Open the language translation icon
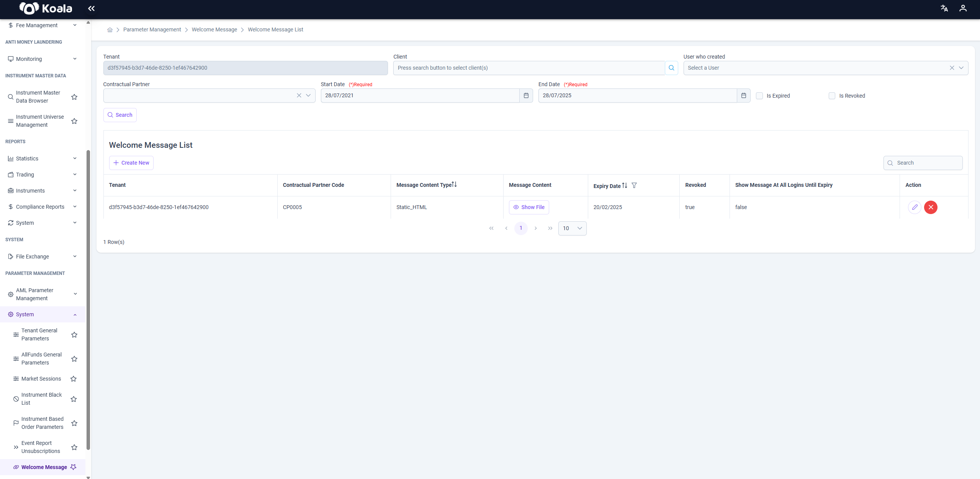This screenshot has width=980, height=479. tap(944, 8)
